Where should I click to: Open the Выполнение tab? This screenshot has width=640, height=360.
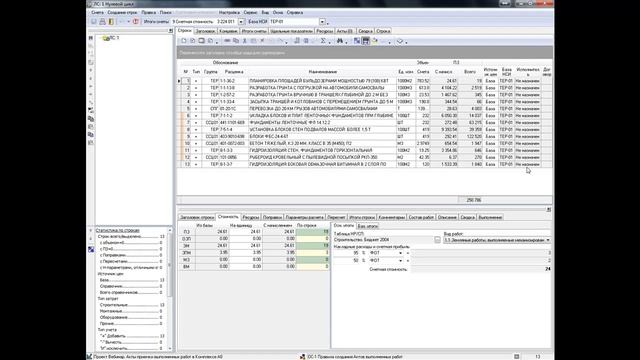[490, 218]
